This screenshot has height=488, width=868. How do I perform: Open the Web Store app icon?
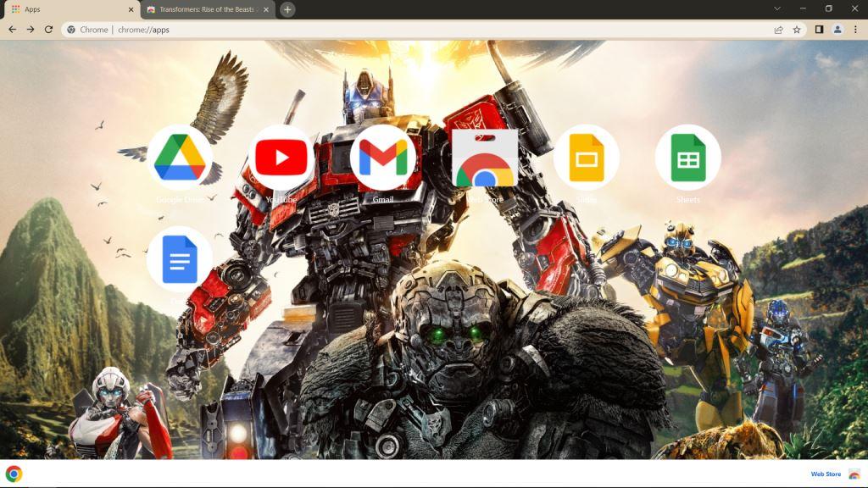[x=485, y=158]
